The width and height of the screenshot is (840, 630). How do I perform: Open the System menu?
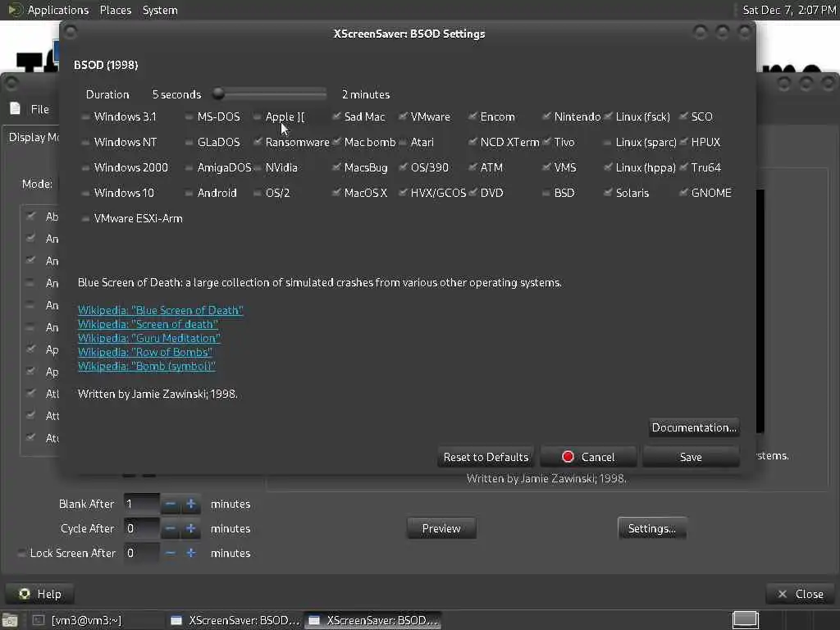click(160, 10)
